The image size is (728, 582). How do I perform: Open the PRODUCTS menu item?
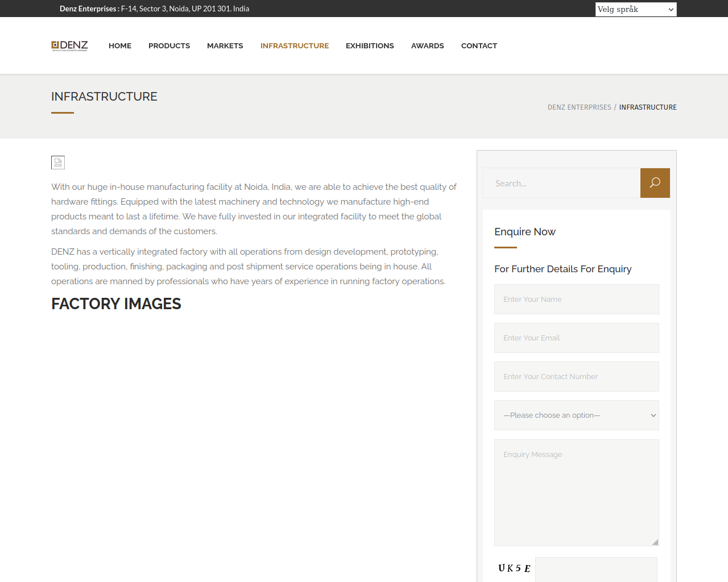[169, 45]
